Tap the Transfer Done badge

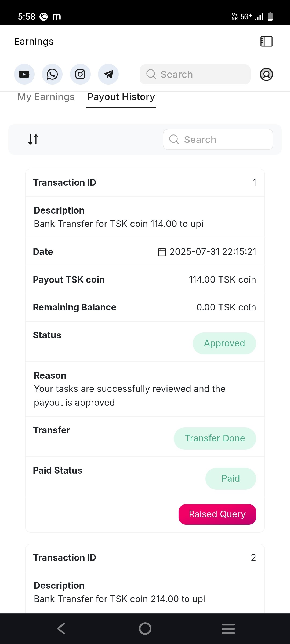[215, 438]
